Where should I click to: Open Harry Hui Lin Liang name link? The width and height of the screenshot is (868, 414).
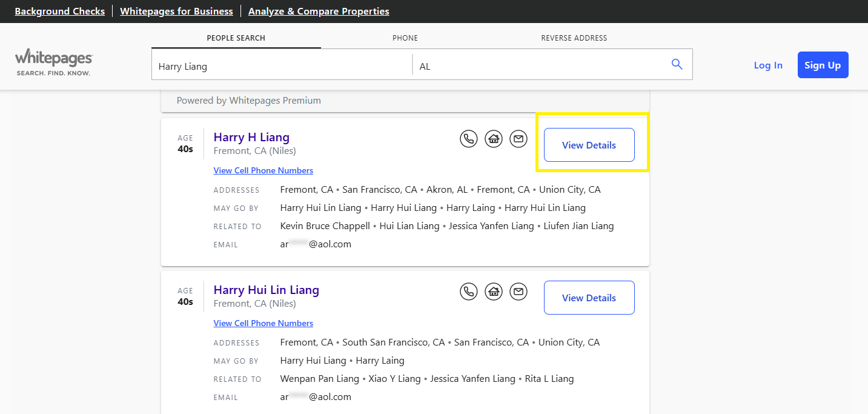(267, 290)
